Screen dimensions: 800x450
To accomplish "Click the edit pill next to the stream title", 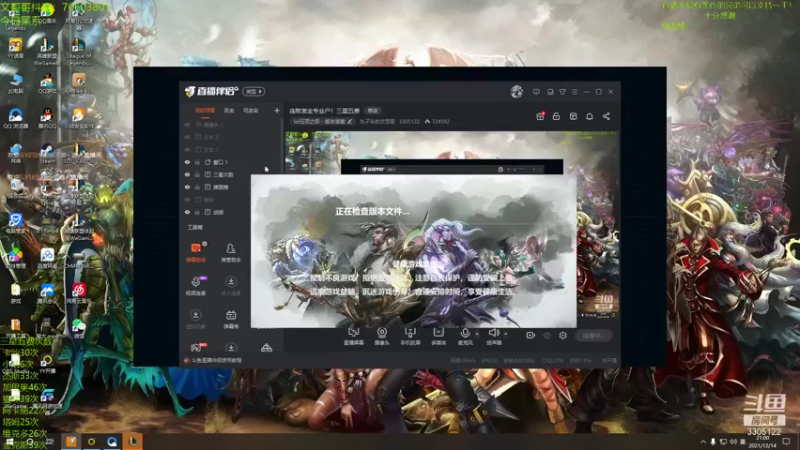I will (x=373, y=111).
